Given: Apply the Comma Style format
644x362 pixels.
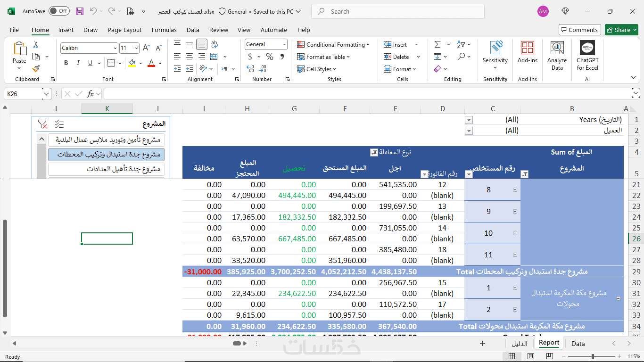Looking at the screenshot, I should click(282, 57).
